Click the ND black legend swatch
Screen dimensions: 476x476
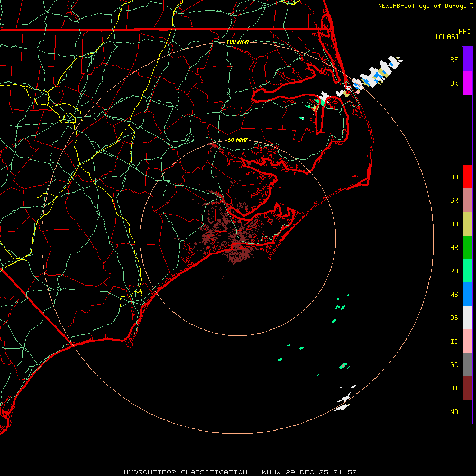tap(467, 411)
